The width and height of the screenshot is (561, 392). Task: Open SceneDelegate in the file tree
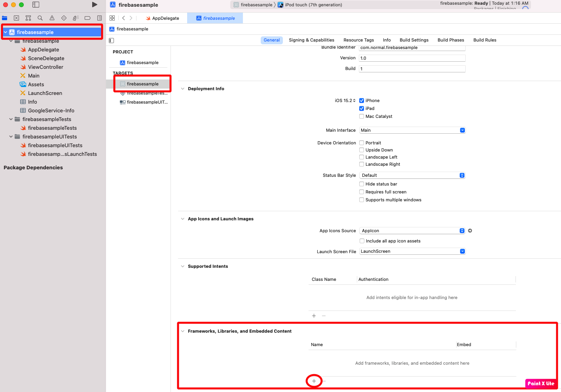pyautogui.click(x=46, y=58)
